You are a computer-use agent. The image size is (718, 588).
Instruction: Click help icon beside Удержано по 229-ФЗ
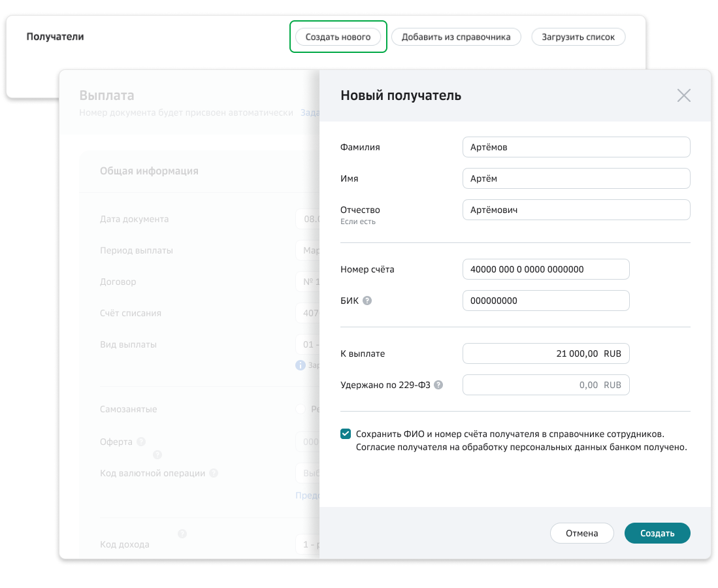438,385
